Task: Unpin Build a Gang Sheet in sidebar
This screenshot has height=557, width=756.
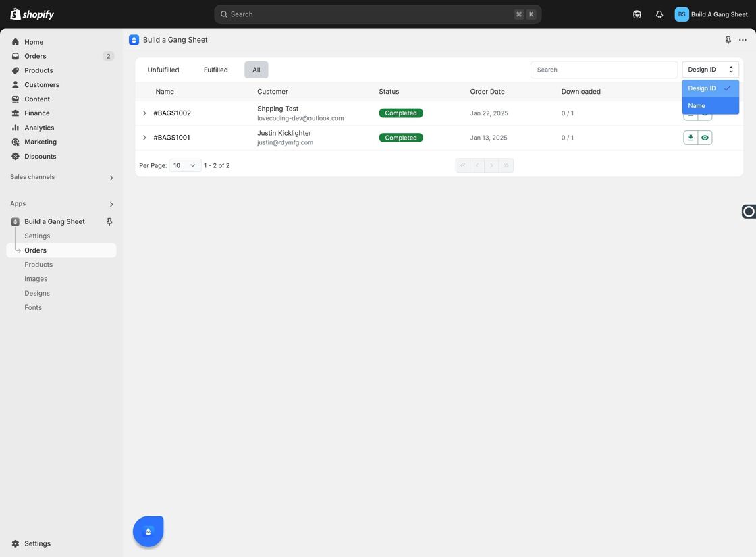Action: pyautogui.click(x=109, y=221)
